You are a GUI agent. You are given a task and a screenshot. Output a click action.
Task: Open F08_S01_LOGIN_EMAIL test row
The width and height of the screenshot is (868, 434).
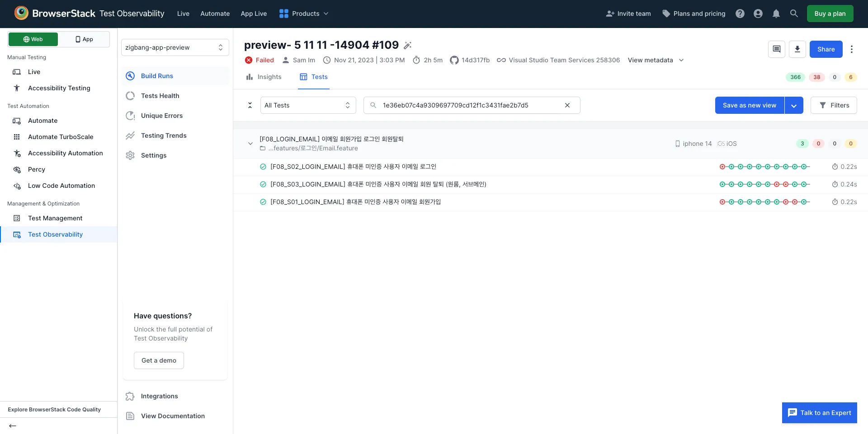point(550,202)
